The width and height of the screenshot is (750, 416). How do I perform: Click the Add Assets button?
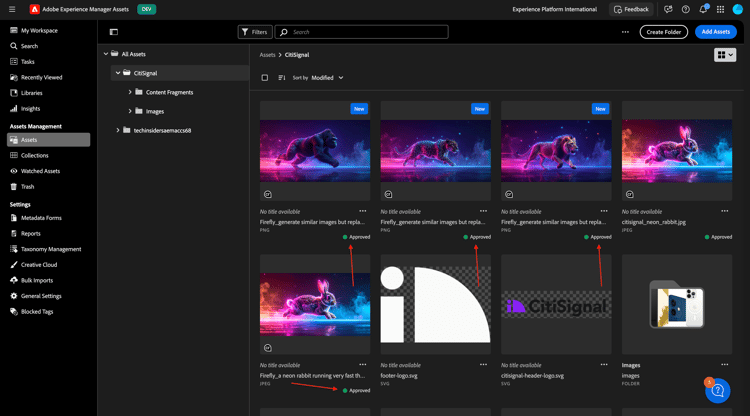coord(715,32)
